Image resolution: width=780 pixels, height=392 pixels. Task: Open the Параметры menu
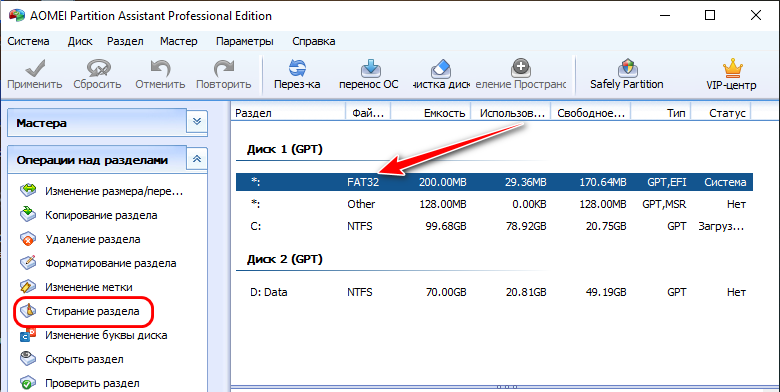tap(245, 41)
